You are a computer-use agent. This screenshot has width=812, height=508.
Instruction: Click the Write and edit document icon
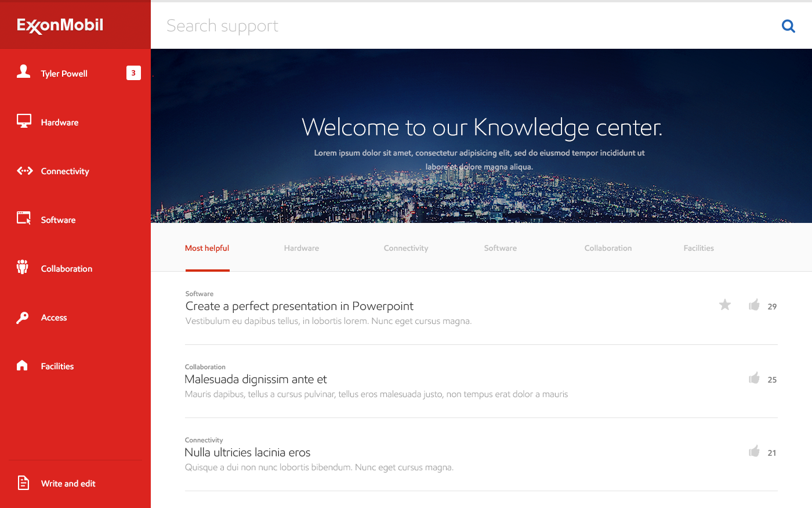pos(23,482)
